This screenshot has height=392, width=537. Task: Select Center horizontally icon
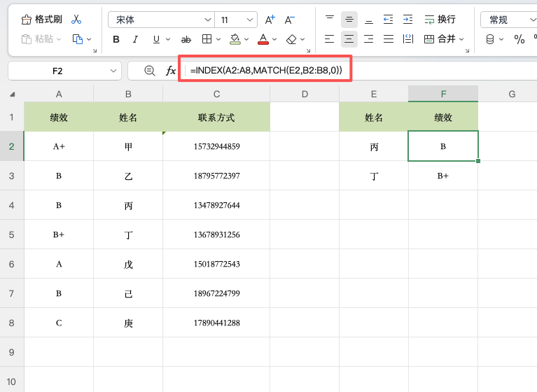pos(349,39)
